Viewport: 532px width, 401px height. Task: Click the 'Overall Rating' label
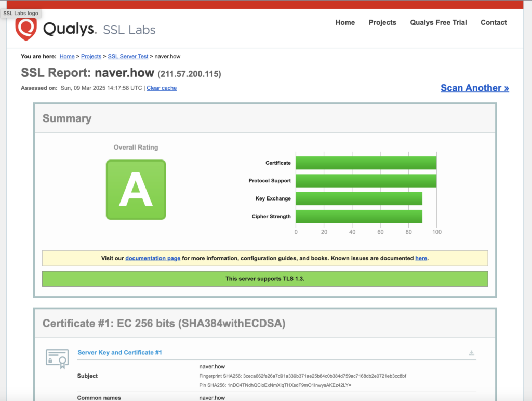[136, 147]
